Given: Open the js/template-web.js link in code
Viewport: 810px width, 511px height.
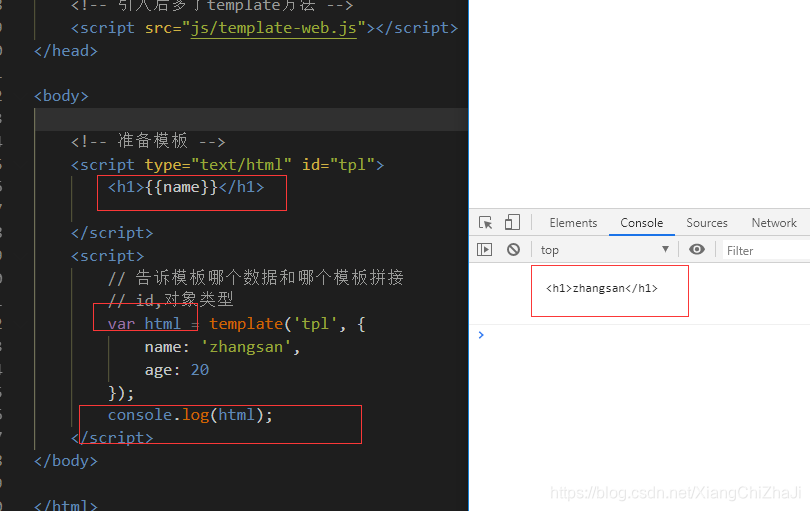Looking at the screenshot, I should [x=274, y=28].
